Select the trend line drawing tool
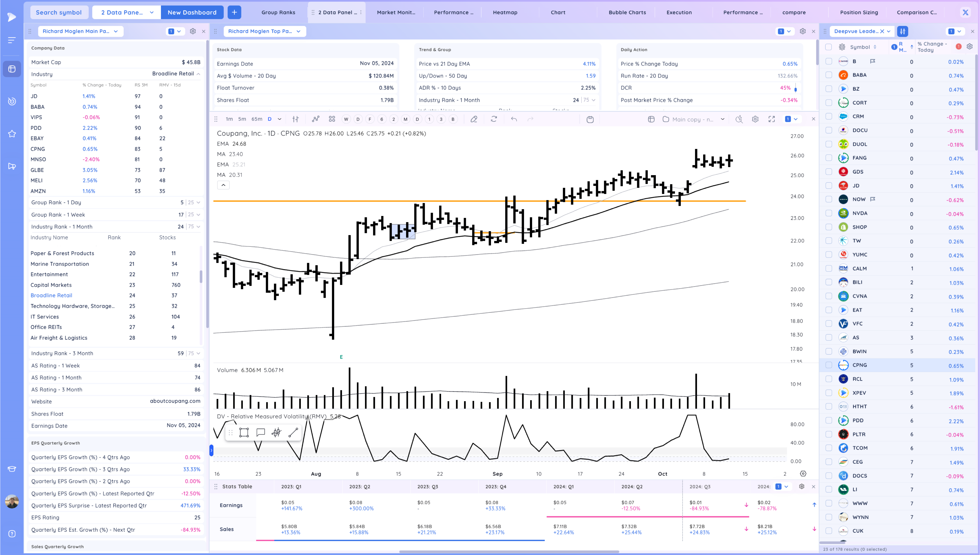Screen dimensions: 980x555 click(293, 432)
